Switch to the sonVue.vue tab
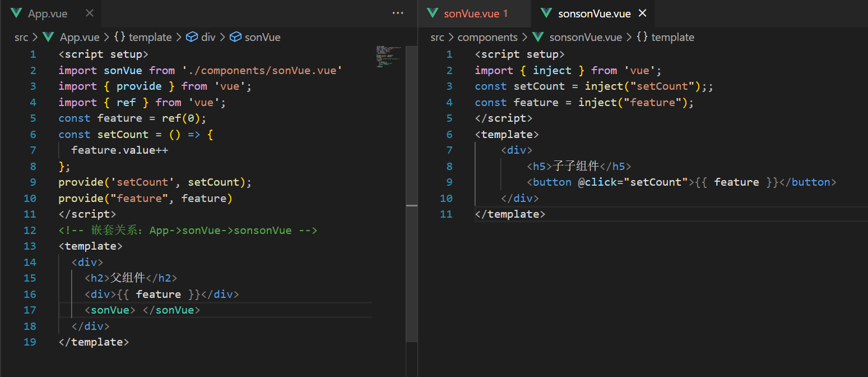 tap(475, 13)
